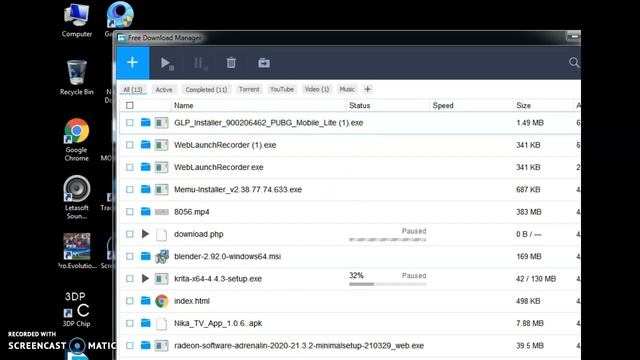Click the blender msi installer file icon

162,256
